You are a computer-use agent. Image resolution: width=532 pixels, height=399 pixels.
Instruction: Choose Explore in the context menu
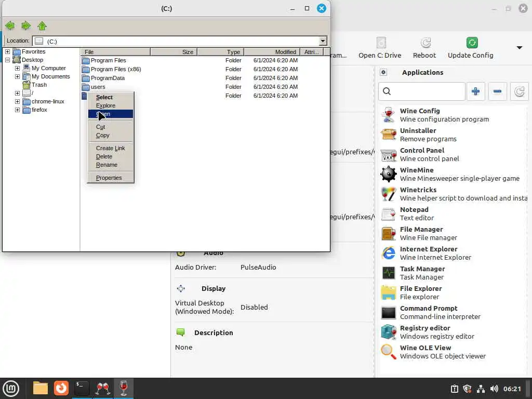tap(111, 105)
